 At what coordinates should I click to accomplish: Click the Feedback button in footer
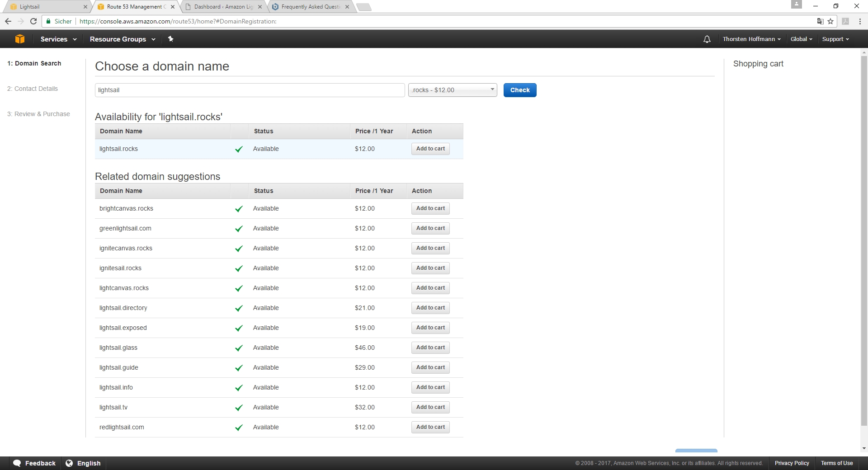(x=34, y=463)
